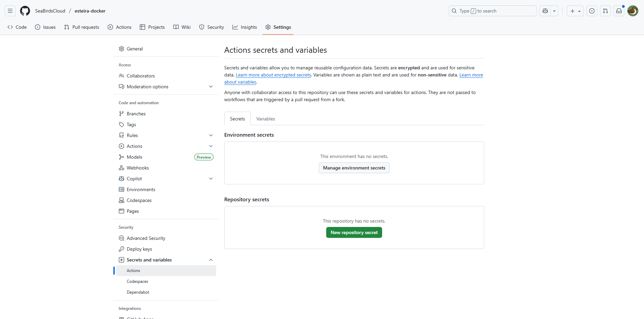Focus the Type / to search field
Screen dimensions: 644x319
pyautogui.click(x=493, y=11)
